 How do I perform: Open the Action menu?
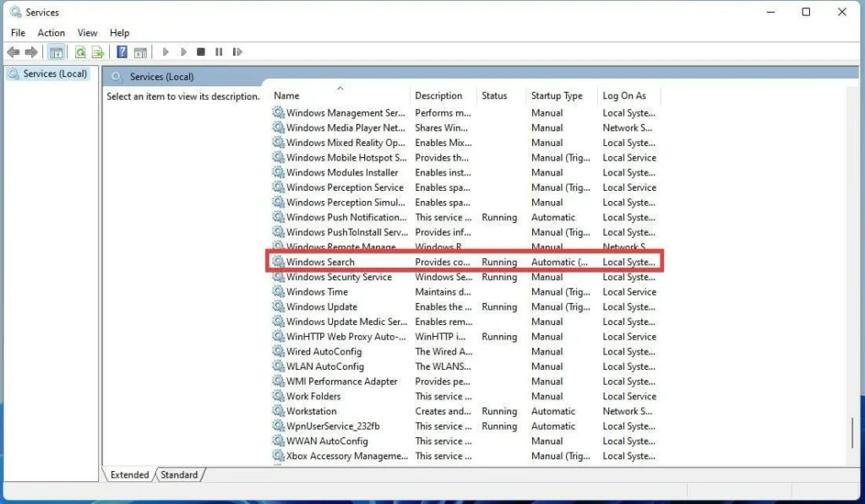tap(51, 33)
